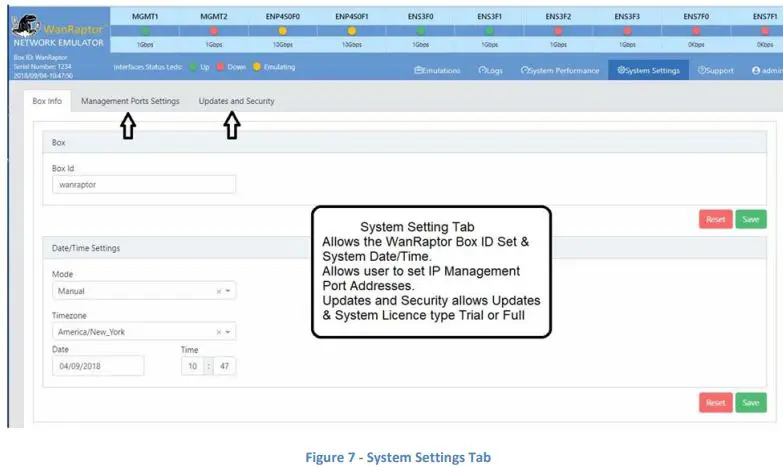Image resolution: width=783 pixels, height=467 pixels.
Task: Click the ENS7F0 interface label
Action: [x=696, y=16]
